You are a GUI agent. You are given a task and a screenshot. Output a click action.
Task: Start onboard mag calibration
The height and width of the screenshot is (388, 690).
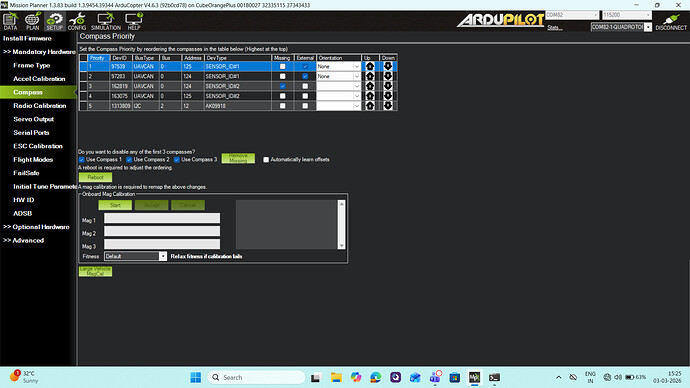pyautogui.click(x=115, y=205)
